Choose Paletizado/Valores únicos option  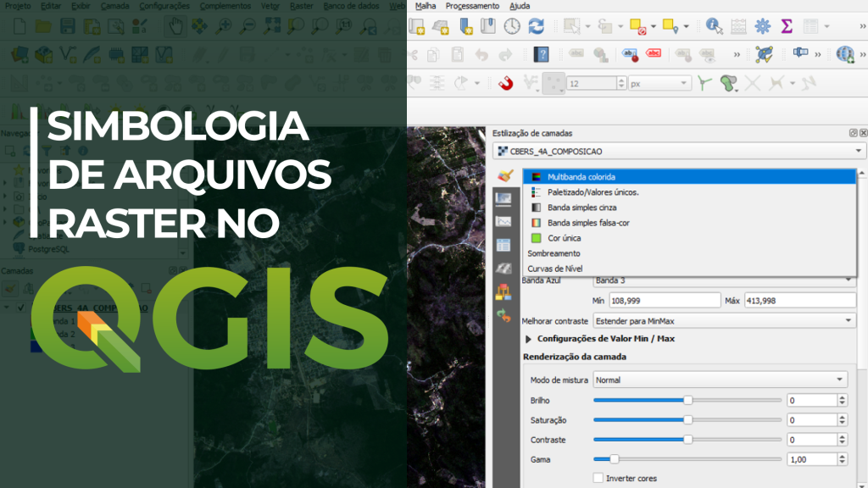coord(593,192)
